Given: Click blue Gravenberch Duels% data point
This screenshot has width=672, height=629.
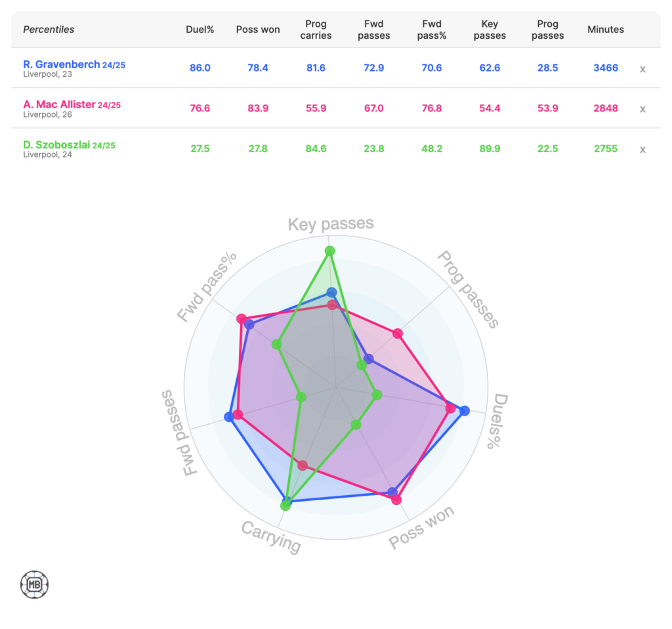Looking at the screenshot, I should [x=465, y=411].
